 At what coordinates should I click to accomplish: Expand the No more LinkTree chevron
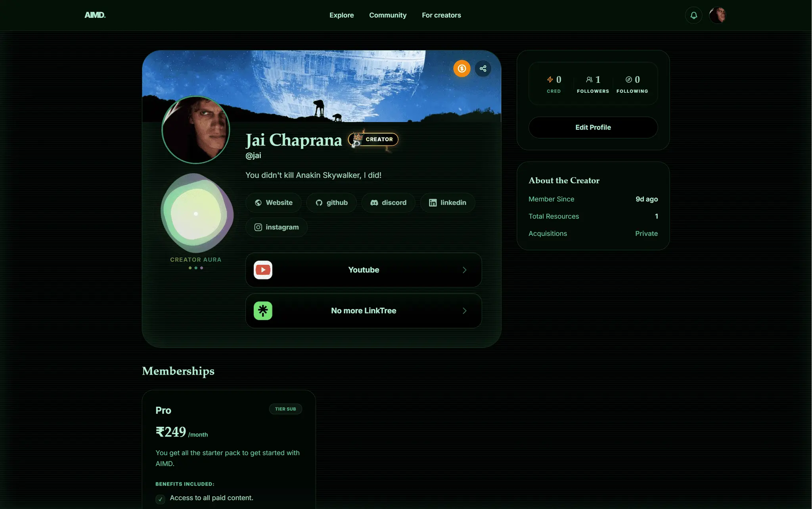click(464, 311)
